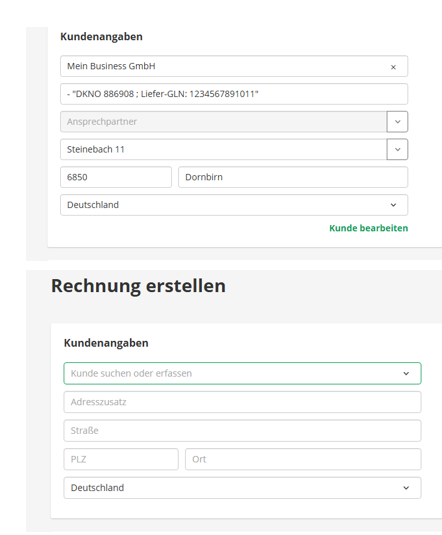This screenshot has width=442, height=535.
Task: Click the chevron of the upper Deutschland selector
Action: point(394,205)
